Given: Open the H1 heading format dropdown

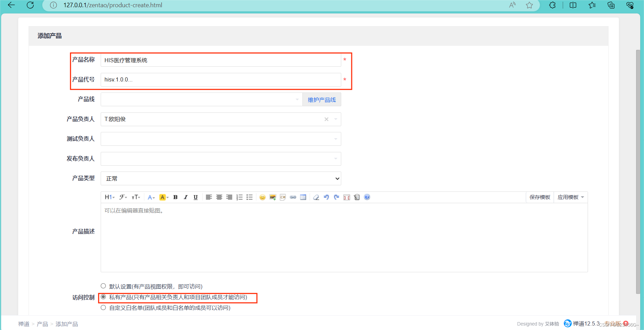Looking at the screenshot, I should [x=110, y=197].
